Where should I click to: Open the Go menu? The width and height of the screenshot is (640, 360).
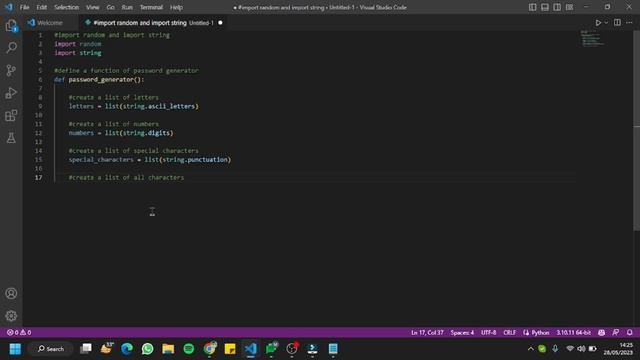[111, 7]
